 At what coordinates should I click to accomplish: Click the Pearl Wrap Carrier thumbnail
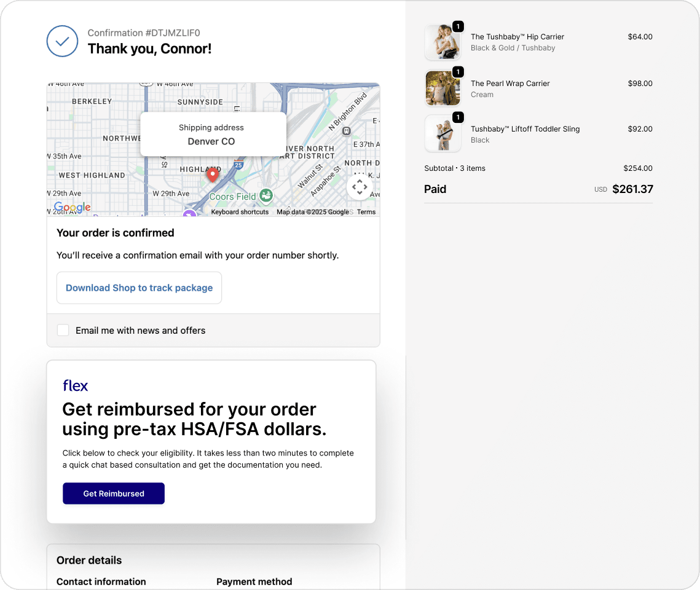(442, 88)
